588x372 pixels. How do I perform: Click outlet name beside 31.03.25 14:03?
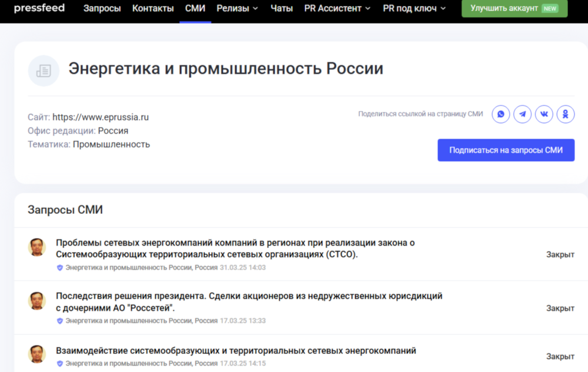141,267
